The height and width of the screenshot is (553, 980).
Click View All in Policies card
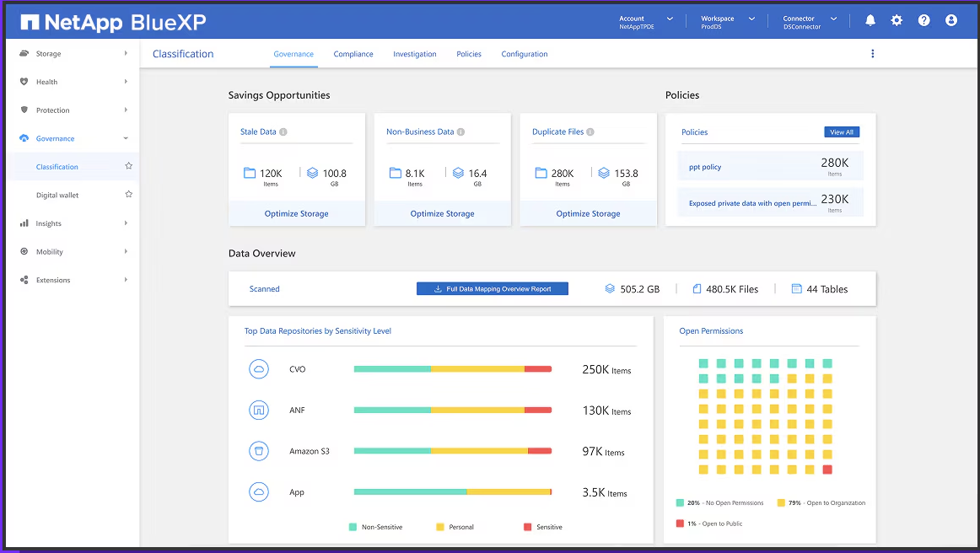click(x=841, y=132)
